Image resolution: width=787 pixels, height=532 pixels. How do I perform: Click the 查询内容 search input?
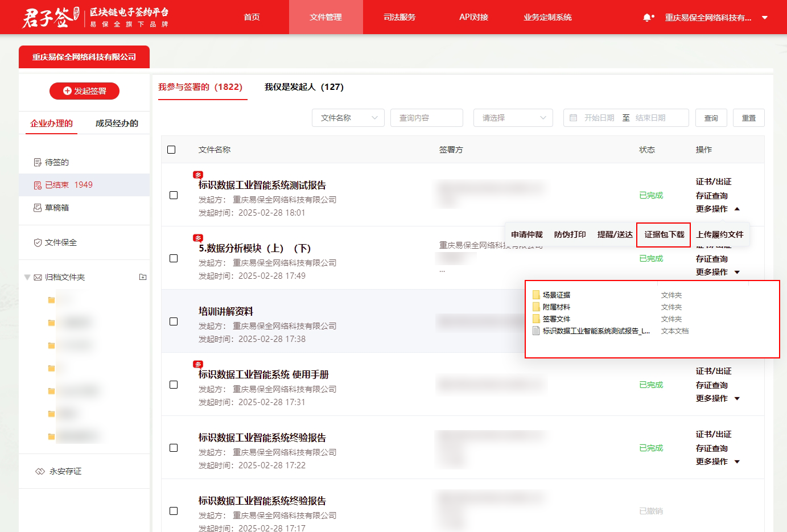point(427,118)
